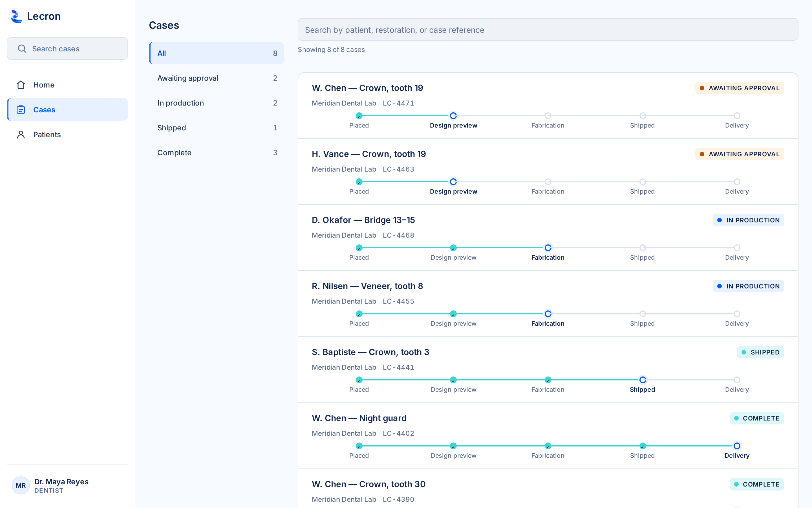This screenshot has height=508, width=812.
Task: Click the 'Cases' page heading
Action: (164, 25)
